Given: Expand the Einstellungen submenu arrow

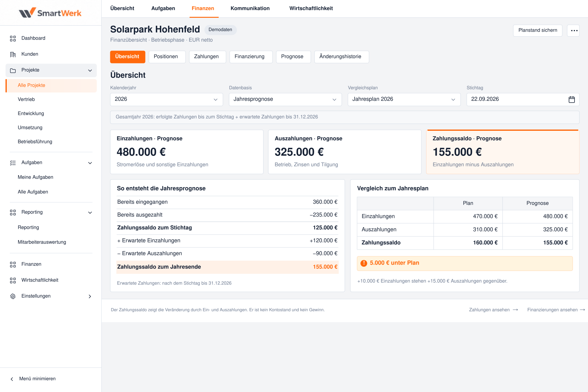Looking at the screenshot, I should tap(90, 296).
